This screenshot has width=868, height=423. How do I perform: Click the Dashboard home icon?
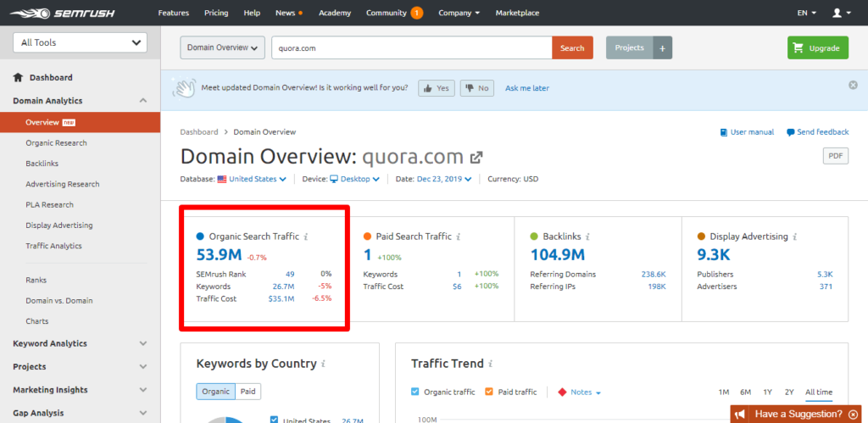tap(19, 77)
